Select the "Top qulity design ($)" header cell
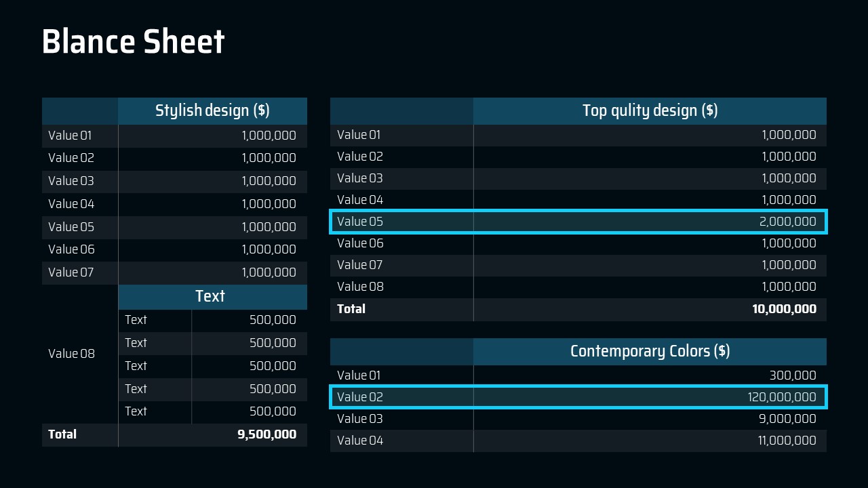 coord(650,110)
